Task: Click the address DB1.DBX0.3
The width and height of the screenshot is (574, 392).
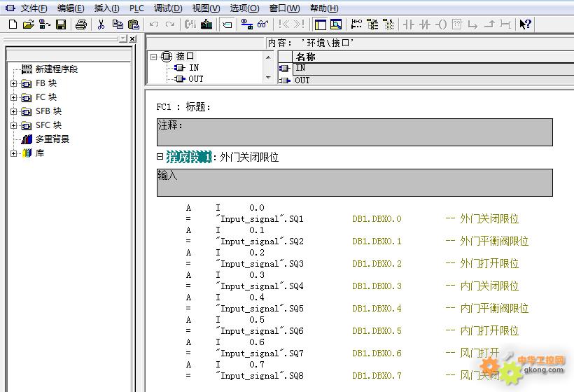Action: pos(377,286)
